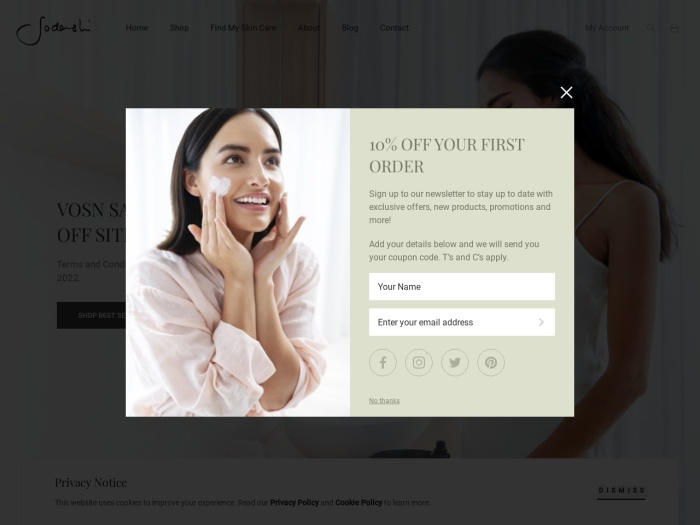Open the Twitter social icon

coord(455,362)
